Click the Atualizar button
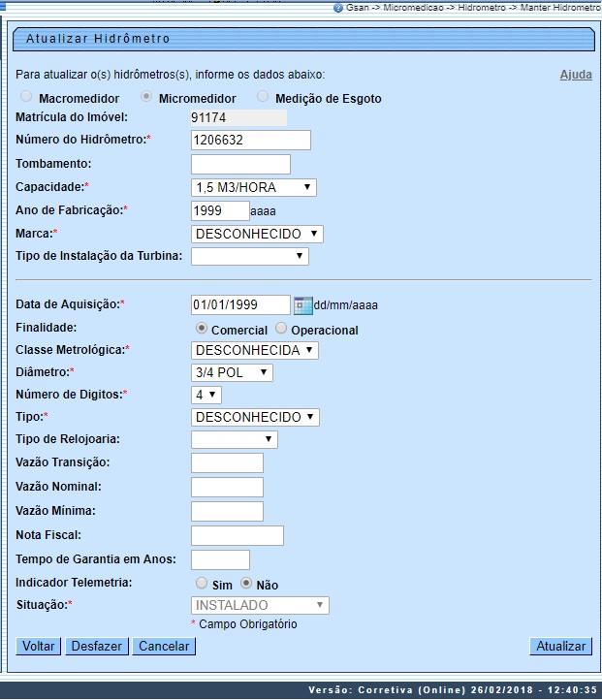The height and width of the screenshot is (700, 602). click(x=560, y=647)
